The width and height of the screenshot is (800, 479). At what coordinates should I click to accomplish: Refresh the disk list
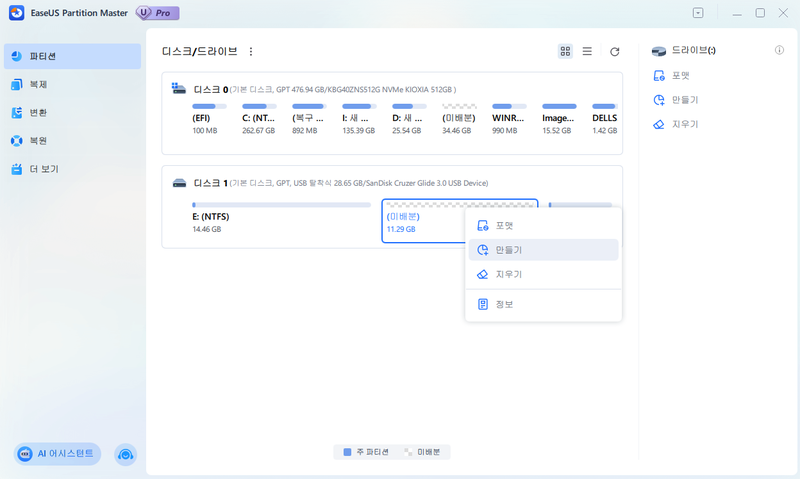[x=615, y=51]
